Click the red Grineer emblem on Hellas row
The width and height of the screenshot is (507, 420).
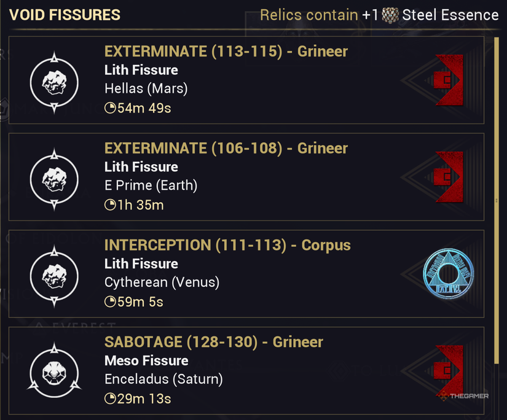pyautogui.click(x=449, y=80)
